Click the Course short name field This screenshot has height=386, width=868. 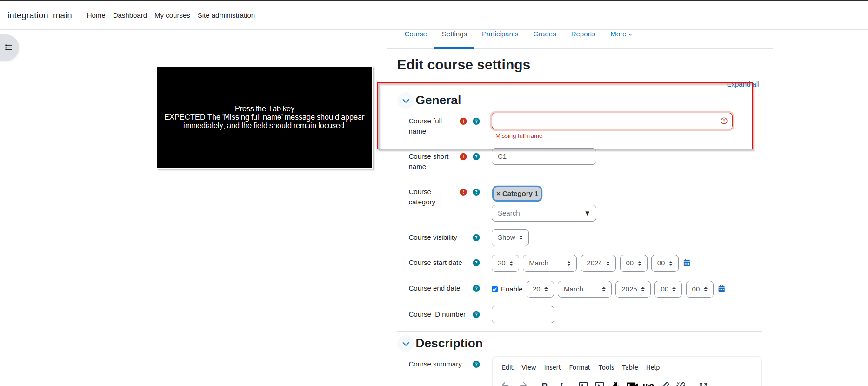tap(544, 156)
